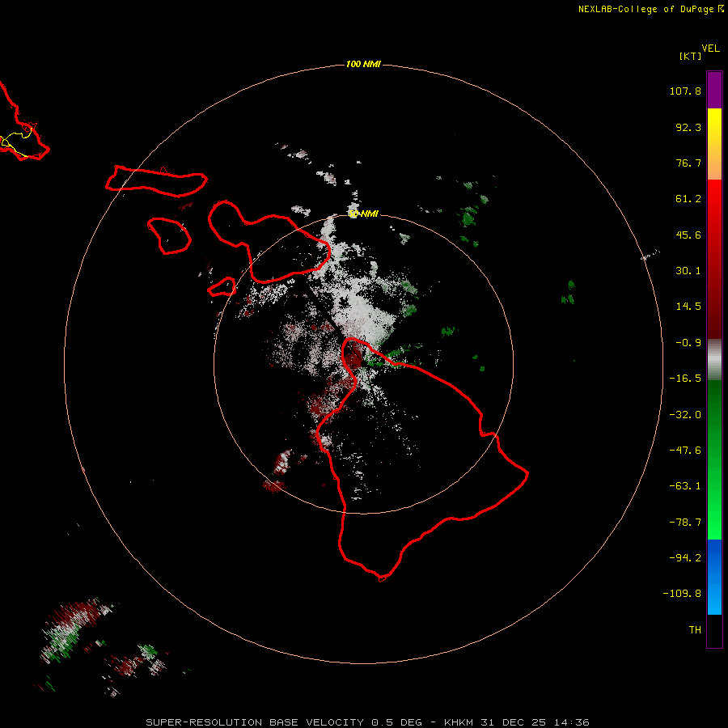Click the VEL legend title

[x=710, y=49]
